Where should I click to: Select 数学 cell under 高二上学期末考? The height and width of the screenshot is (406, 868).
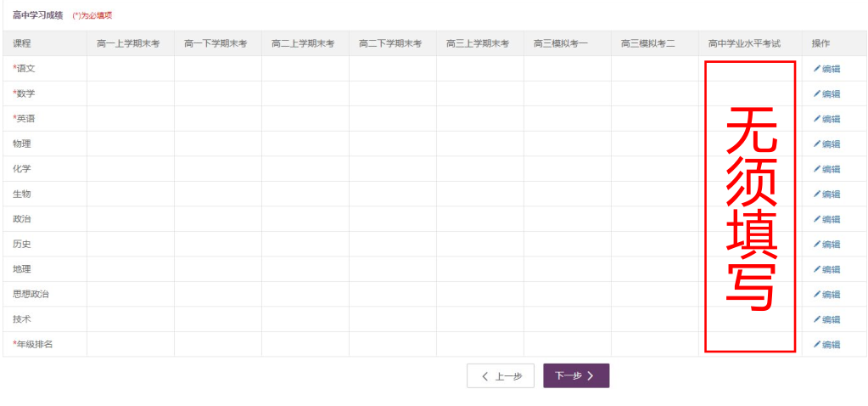click(x=305, y=93)
